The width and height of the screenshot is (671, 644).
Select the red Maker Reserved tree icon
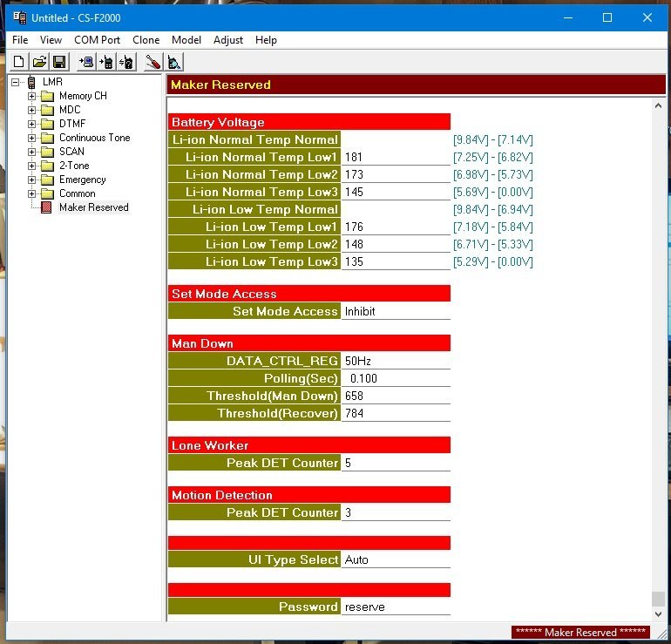click(x=46, y=207)
